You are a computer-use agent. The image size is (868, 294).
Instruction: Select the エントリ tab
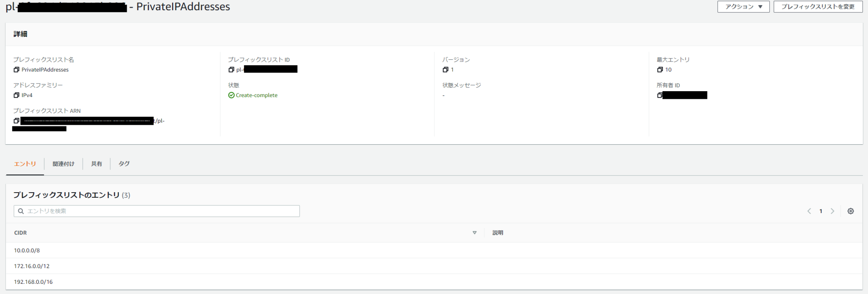(25, 164)
